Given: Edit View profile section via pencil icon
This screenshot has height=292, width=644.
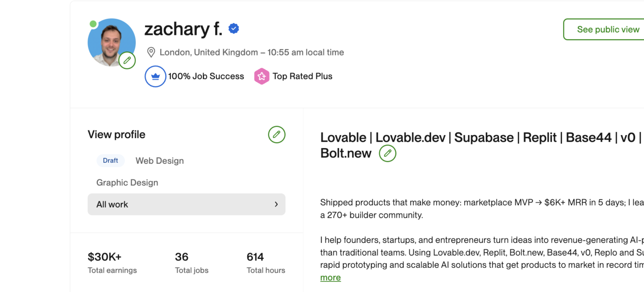Looking at the screenshot, I should 276,135.
